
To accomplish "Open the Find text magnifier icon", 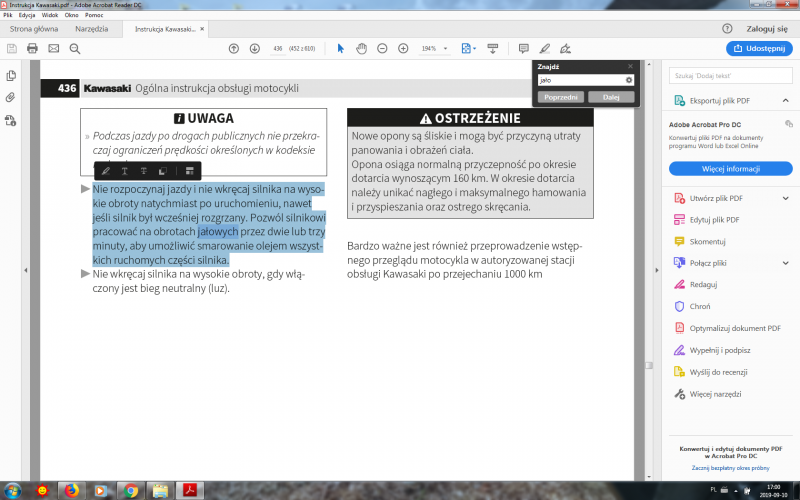I will point(74,48).
